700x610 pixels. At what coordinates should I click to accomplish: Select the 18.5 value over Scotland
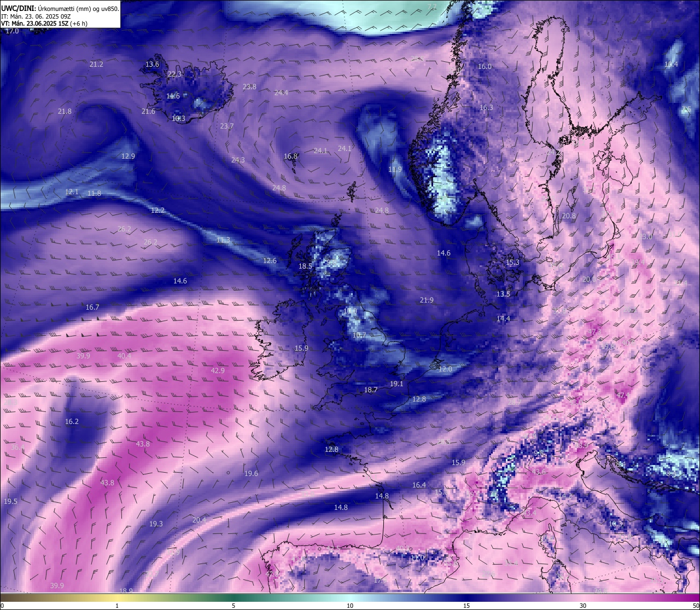[x=305, y=266]
